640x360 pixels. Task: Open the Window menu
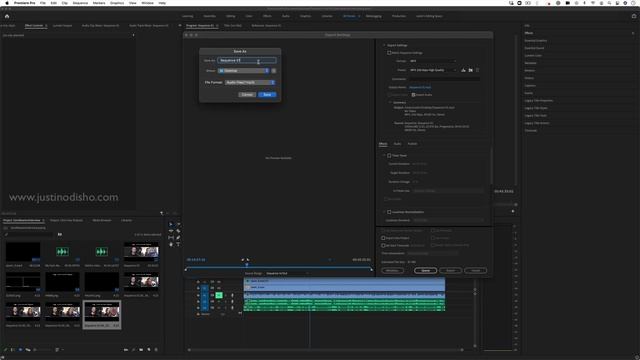(x=147, y=3)
